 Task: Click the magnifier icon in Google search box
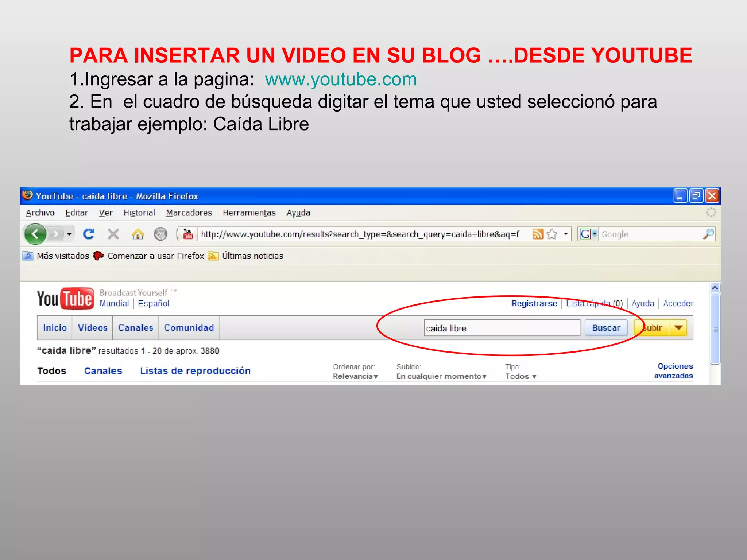point(708,234)
